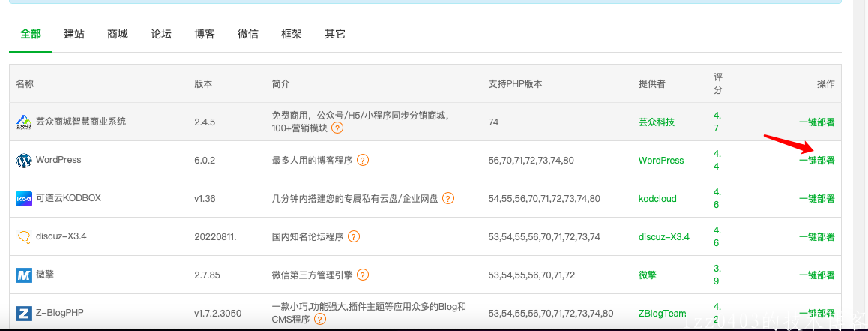Image resolution: width=868 pixels, height=331 pixels.
Task: Click the 芸众商城 app logo icon
Action: coord(24,122)
